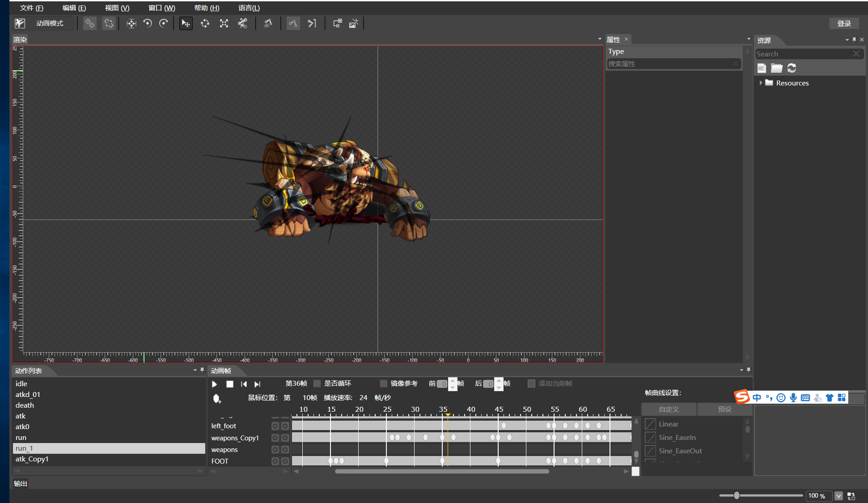868x503 pixels.
Task: Select the Linear curve preset
Action: 669,424
